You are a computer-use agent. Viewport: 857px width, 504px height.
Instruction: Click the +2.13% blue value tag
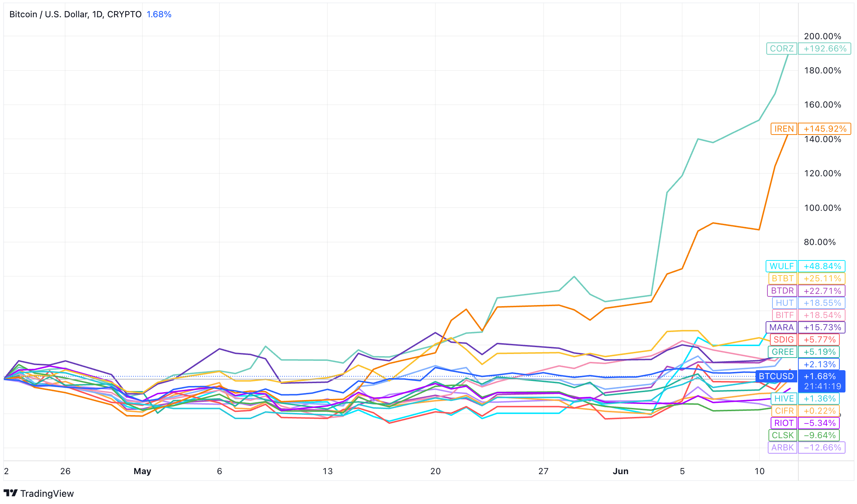819,364
